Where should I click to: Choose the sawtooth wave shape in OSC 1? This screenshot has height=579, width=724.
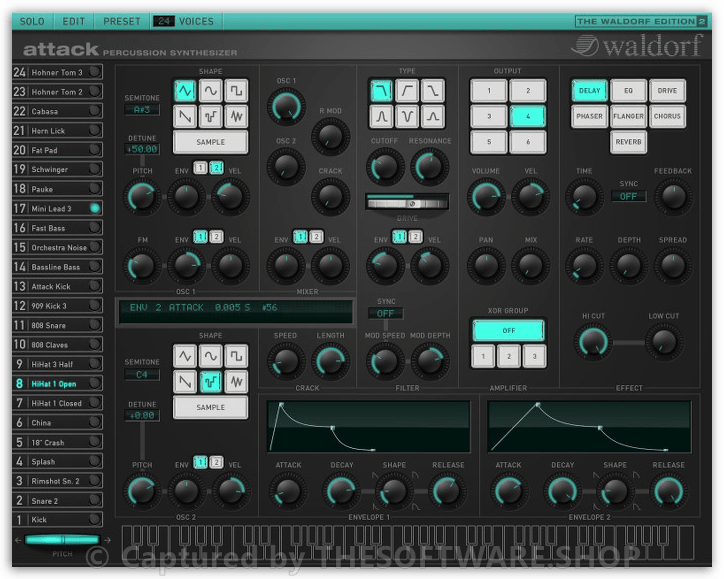coord(185,118)
